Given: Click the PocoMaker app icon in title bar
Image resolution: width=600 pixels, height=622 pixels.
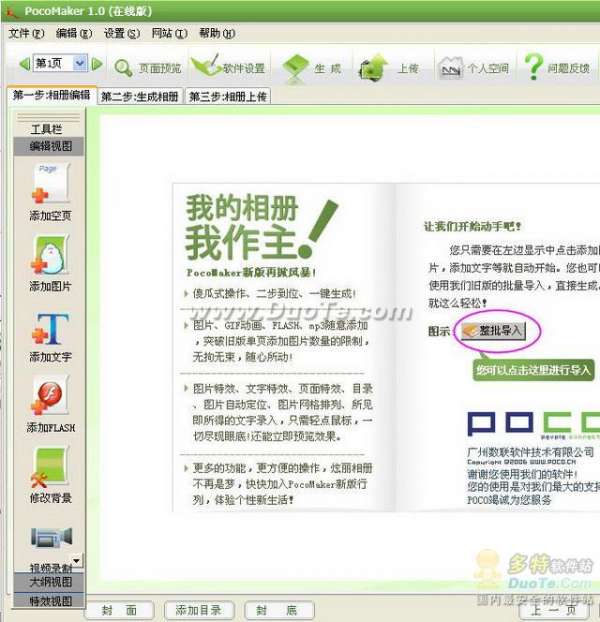Looking at the screenshot, I should (x=12, y=11).
